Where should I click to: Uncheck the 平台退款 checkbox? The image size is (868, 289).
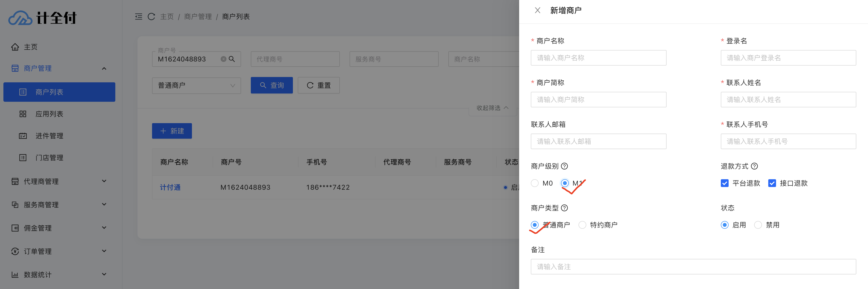coord(724,183)
